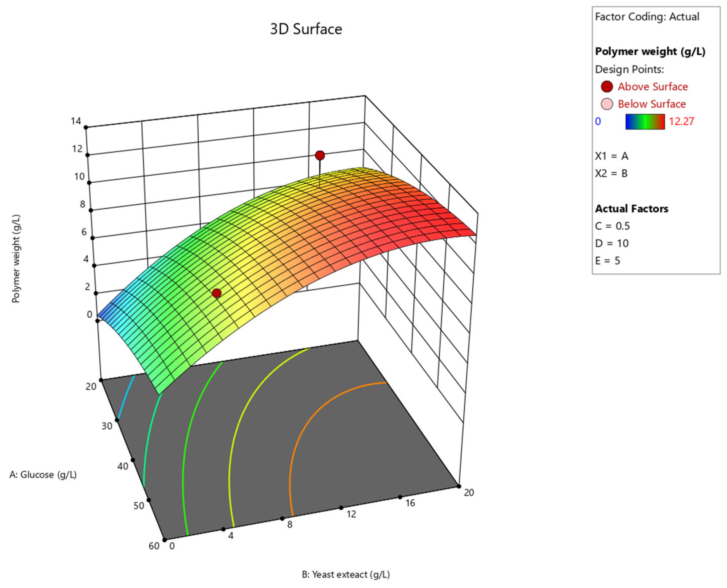Viewport: 727px width, 588px height.
Task: Click the D = 10 actual factor
Action: 612,243
